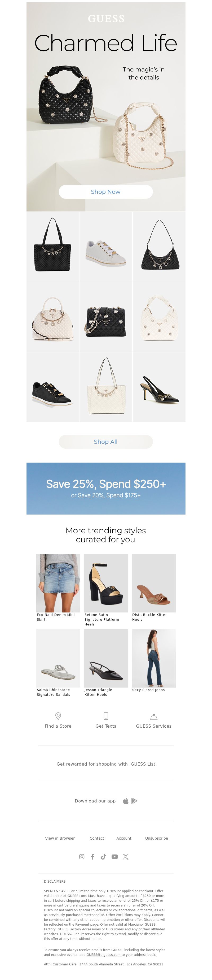Click the Google Play store icon
The image size is (212, 980).
[134, 801]
